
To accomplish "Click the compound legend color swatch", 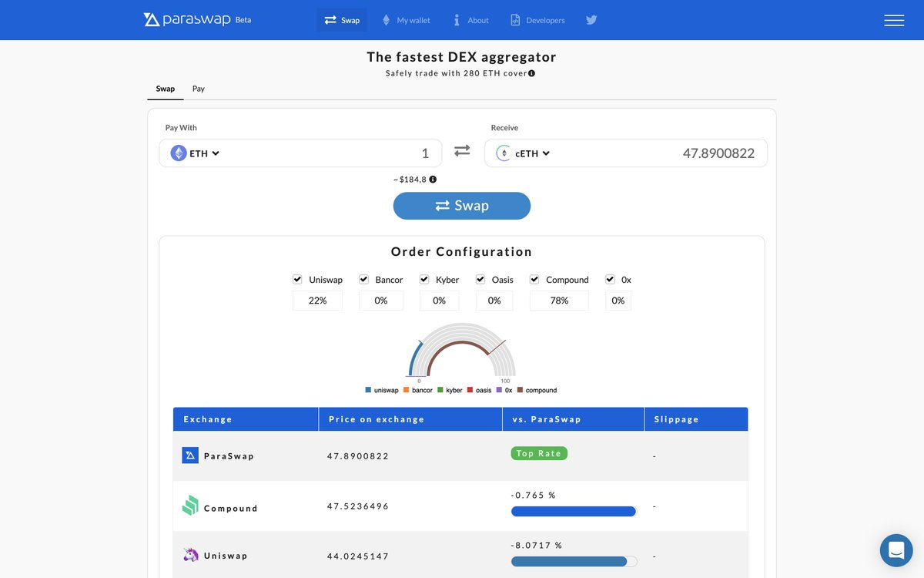I will tap(520, 390).
